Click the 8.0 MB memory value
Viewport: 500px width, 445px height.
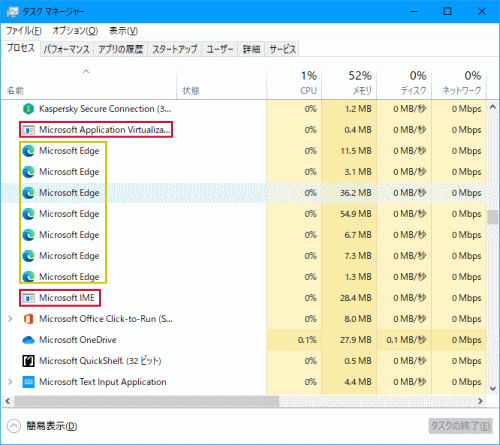click(x=358, y=319)
